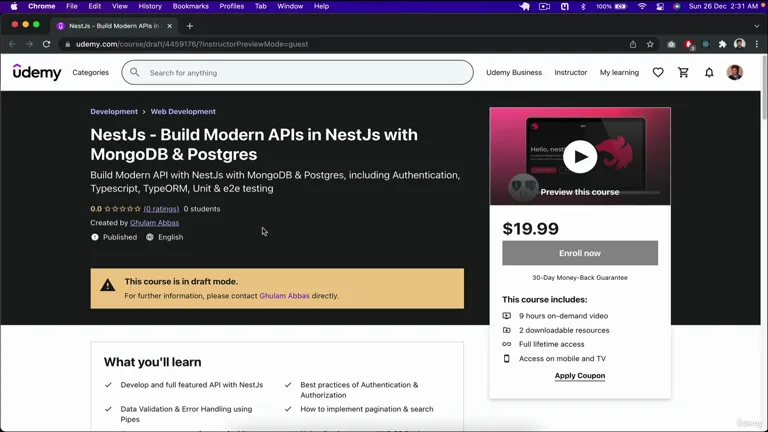Open the user profile avatar
The width and height of the screenshot is (768, 432).
735,72
